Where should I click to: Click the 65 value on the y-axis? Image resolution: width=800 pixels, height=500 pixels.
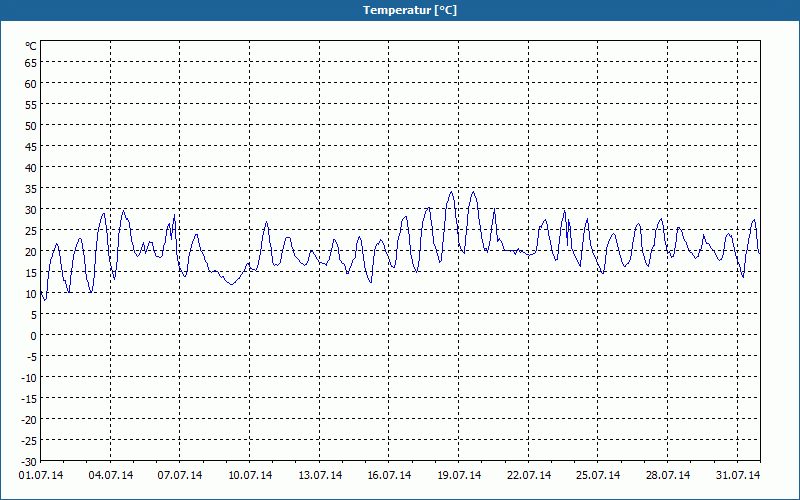coord(30,63)
